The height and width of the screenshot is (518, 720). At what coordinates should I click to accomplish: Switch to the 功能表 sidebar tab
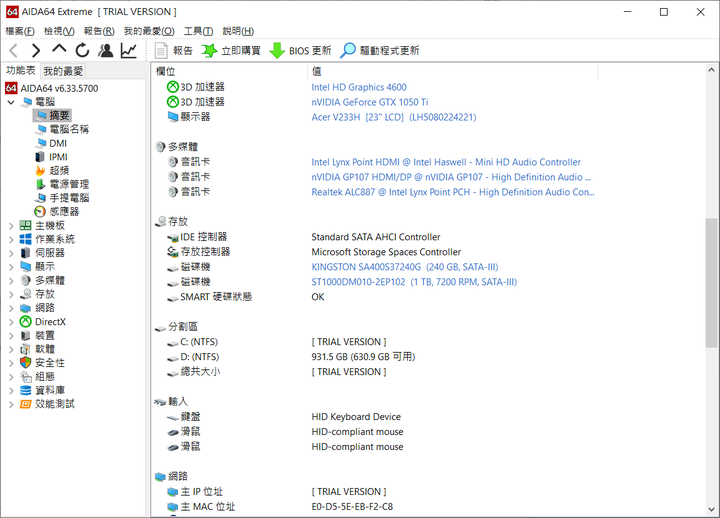click(21, 70)
